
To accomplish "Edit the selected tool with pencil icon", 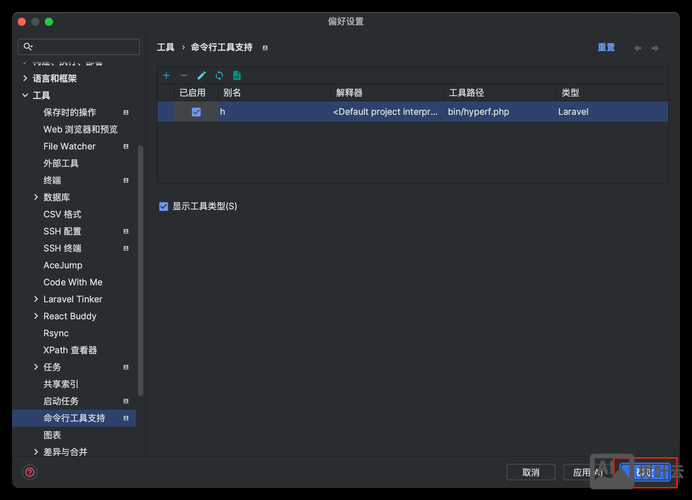I will (202, 75).
